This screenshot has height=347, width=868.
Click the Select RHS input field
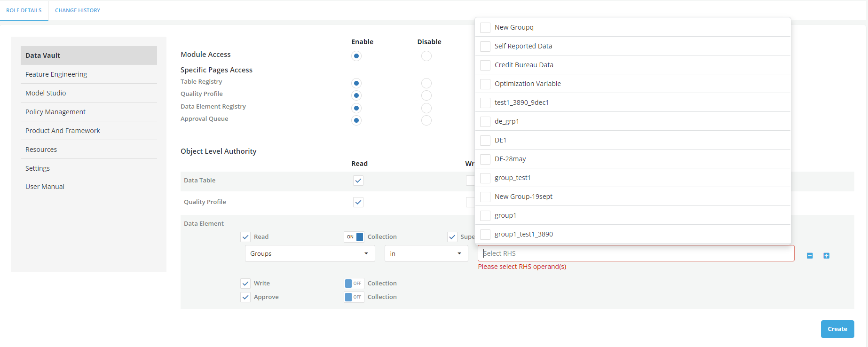pos(636,253)
